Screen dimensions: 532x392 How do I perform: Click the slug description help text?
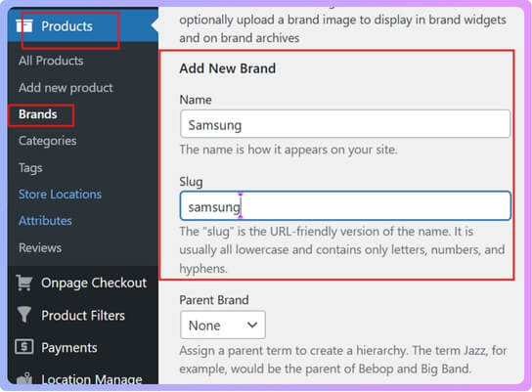coord(342,250)
